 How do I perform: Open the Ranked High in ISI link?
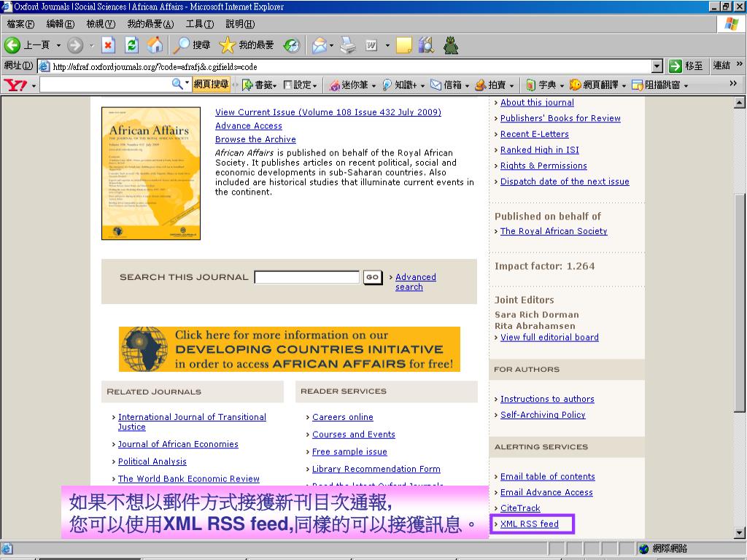click(539, 150)
